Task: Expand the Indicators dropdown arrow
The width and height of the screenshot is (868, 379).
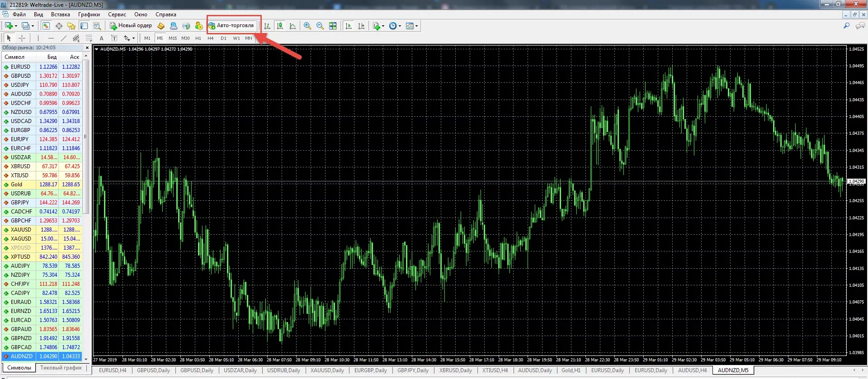Action: click(x=383, y=26)
